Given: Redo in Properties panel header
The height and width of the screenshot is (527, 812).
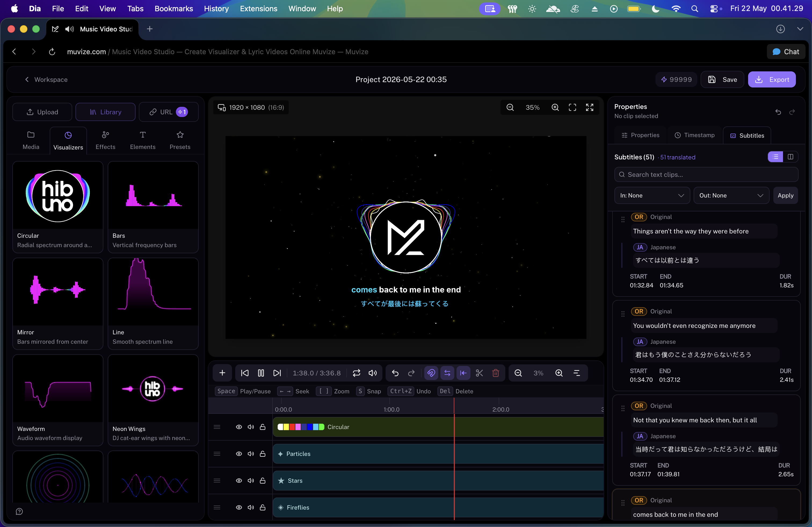Looking at the screenshot, I should 792,112.
